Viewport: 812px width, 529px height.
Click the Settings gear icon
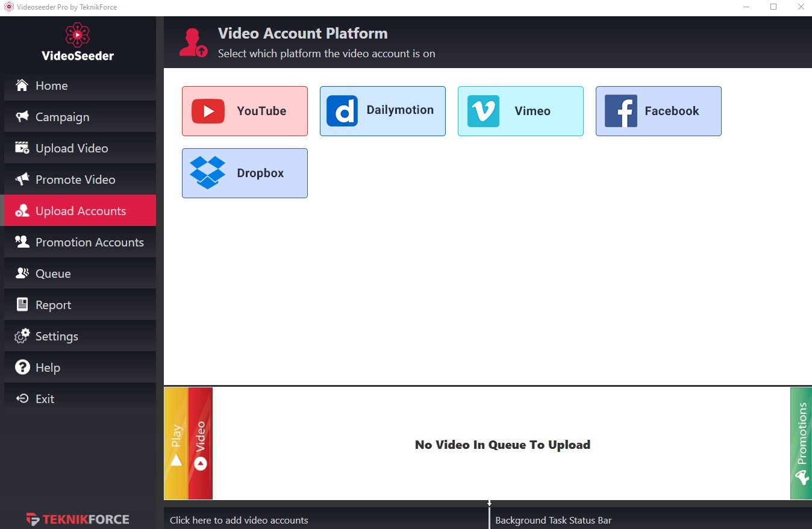click(22, 336)
